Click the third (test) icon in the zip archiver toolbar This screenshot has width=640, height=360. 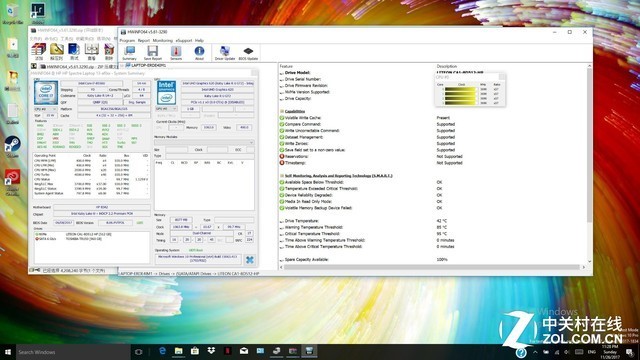74,51
